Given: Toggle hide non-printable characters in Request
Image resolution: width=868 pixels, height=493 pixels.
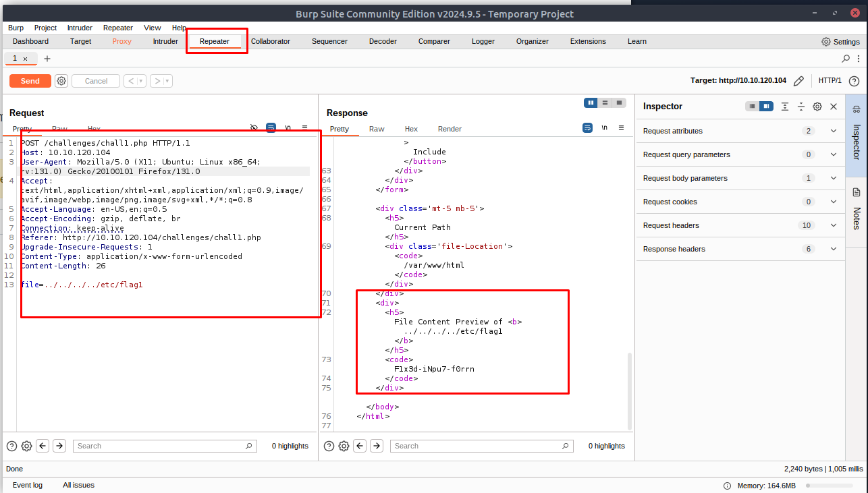Looking at the screenshot, I should (x=254, y=127).
